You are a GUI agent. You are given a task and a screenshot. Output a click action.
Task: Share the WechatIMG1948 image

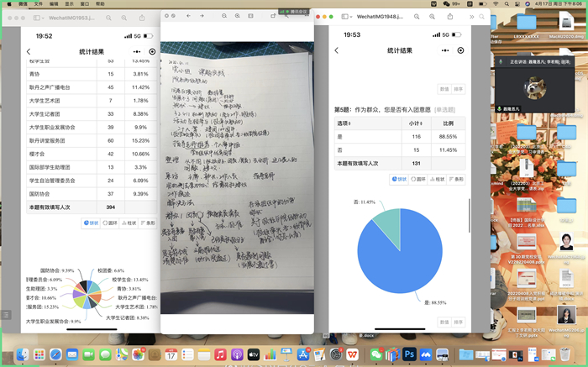point(450,17)
